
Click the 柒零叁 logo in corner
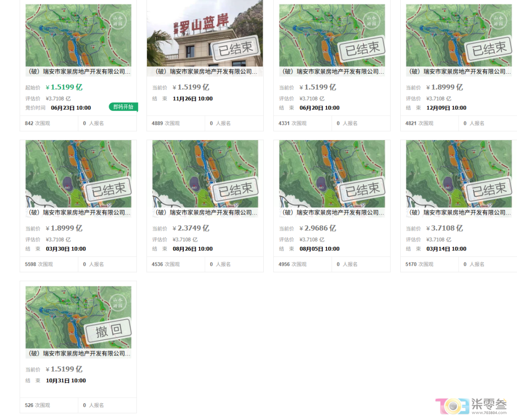471,406
